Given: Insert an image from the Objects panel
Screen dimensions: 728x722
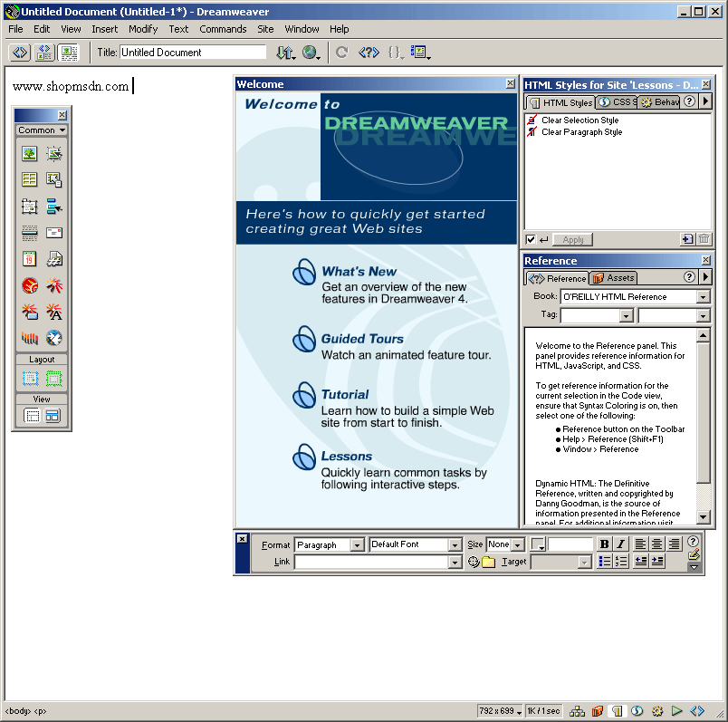Looking at the screenshot, I should pos(29,154).
